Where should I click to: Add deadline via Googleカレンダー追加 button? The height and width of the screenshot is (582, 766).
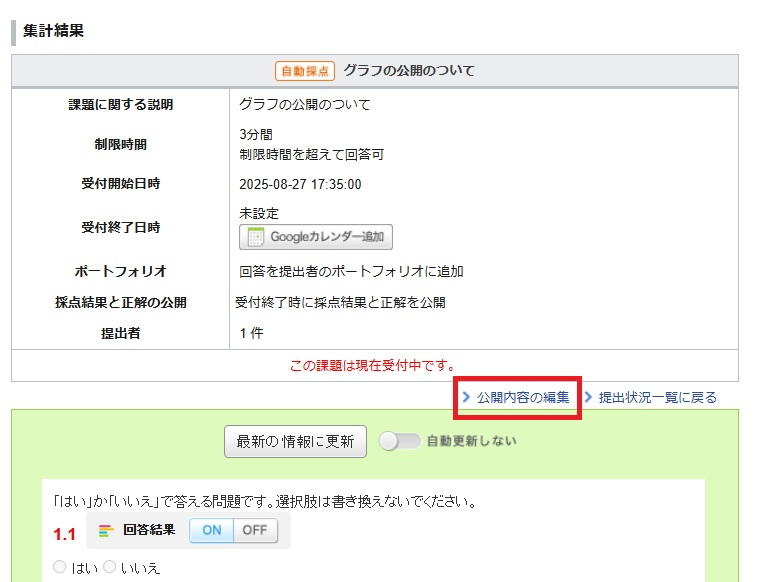316,237
